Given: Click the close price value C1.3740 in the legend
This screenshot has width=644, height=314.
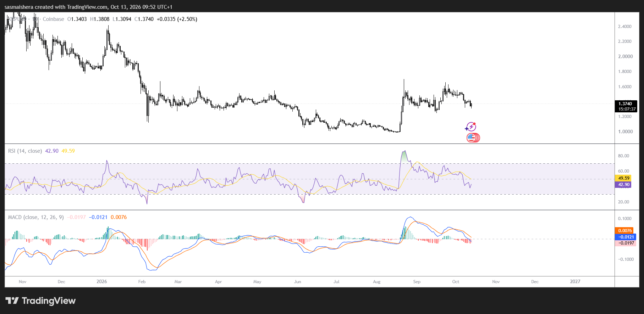Looking at the screenshot, I should pyautogui.click(x=144, y=19).
